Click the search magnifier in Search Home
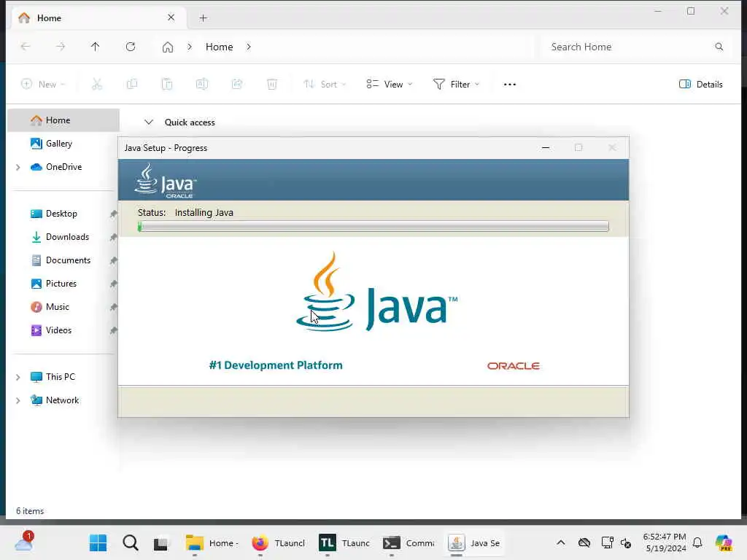The image size is (747, 560). tap(719, 47)
